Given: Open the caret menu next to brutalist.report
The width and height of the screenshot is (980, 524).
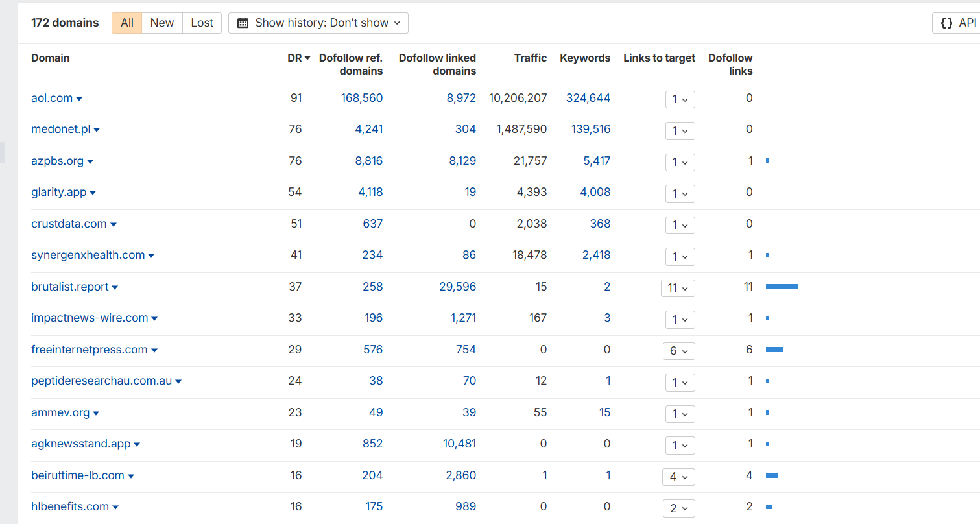Looking at the screenshot, I should coord(115,287).
